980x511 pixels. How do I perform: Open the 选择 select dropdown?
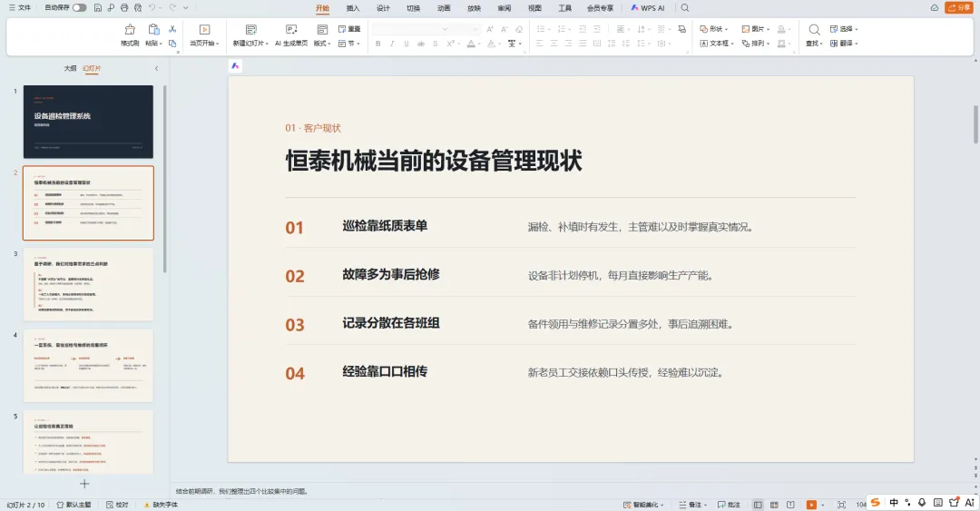844,29
